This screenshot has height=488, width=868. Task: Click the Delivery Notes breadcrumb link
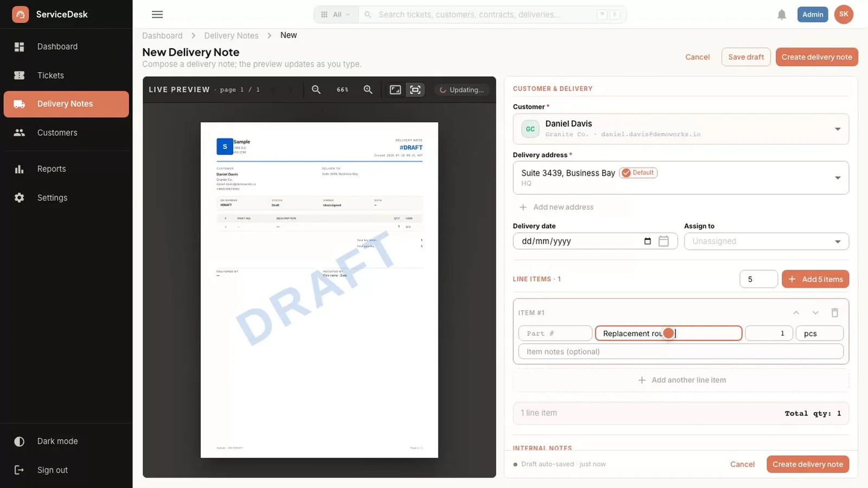(x=231, y=36)
